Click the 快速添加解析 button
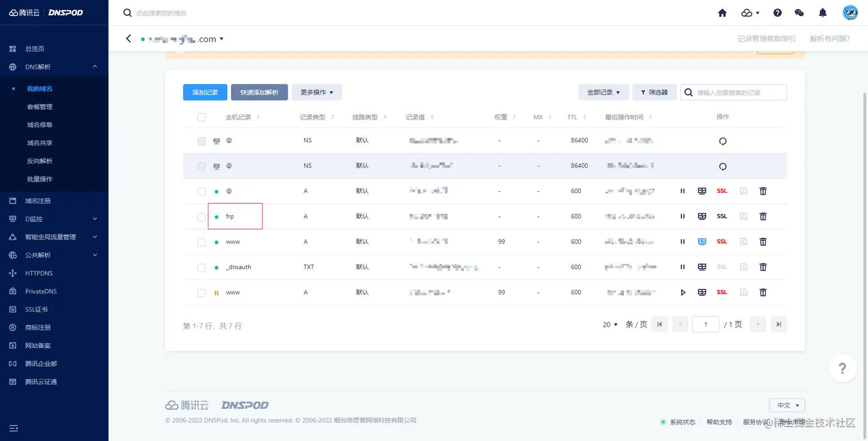This screenshot has height=441, width=868. click(259, 92)
